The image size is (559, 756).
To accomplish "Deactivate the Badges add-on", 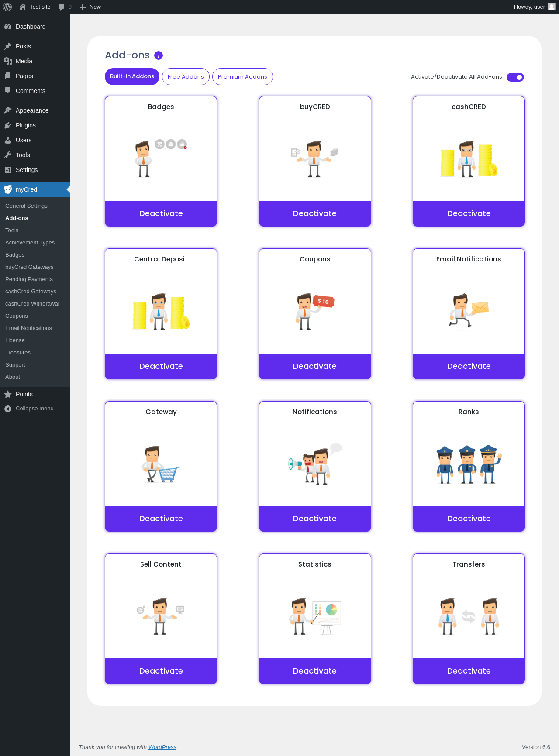I will click(161, 213).
